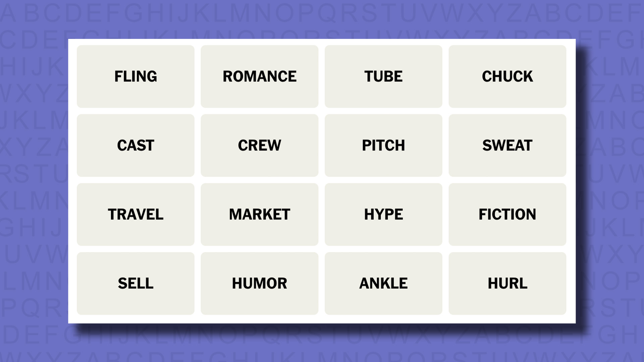This screenshot has width=644, height=362.
Task: Click the TRAVEL word tile
Action: pos(136,215)
